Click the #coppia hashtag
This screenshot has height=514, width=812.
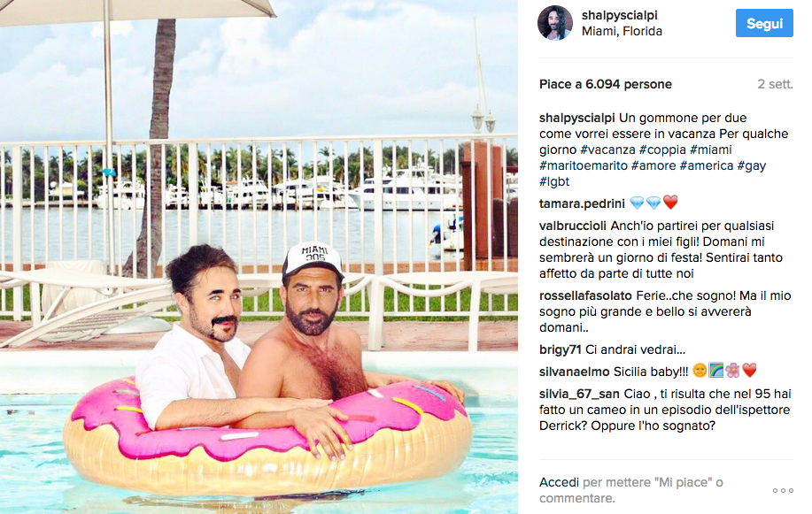[x=662, y=150]
